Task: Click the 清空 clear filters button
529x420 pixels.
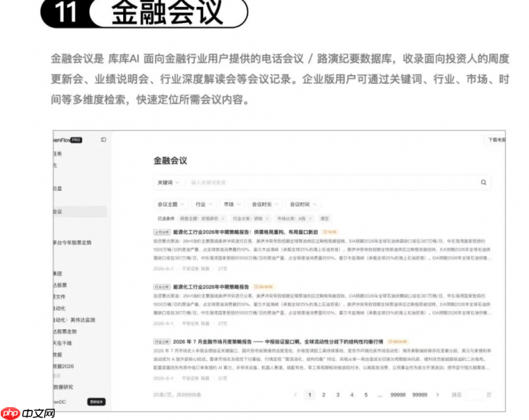Action: [x=325, y=218]
